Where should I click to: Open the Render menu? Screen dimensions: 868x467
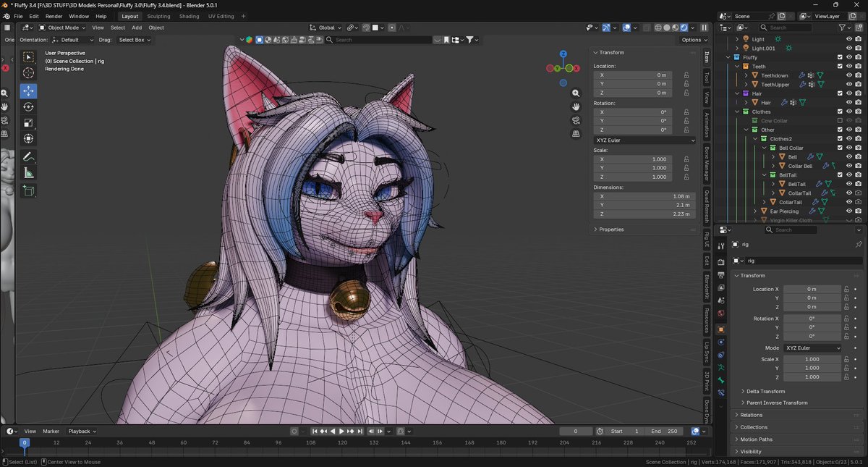[54, 16]
